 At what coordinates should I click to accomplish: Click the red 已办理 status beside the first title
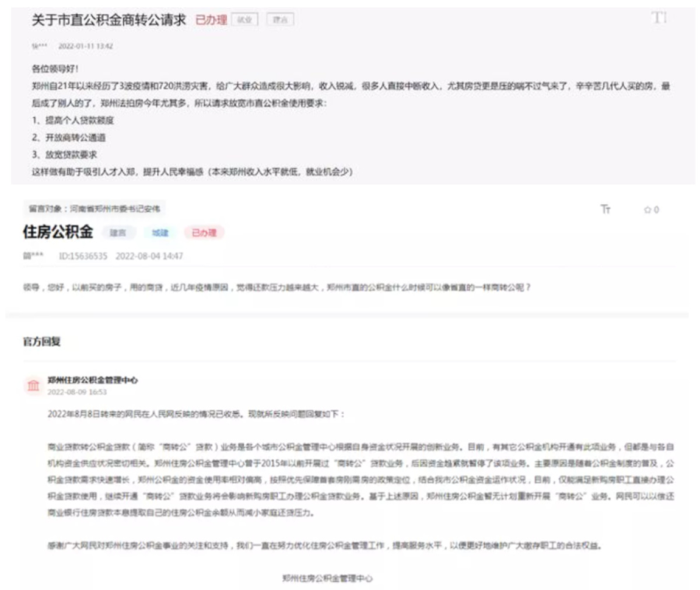point(211,20)
